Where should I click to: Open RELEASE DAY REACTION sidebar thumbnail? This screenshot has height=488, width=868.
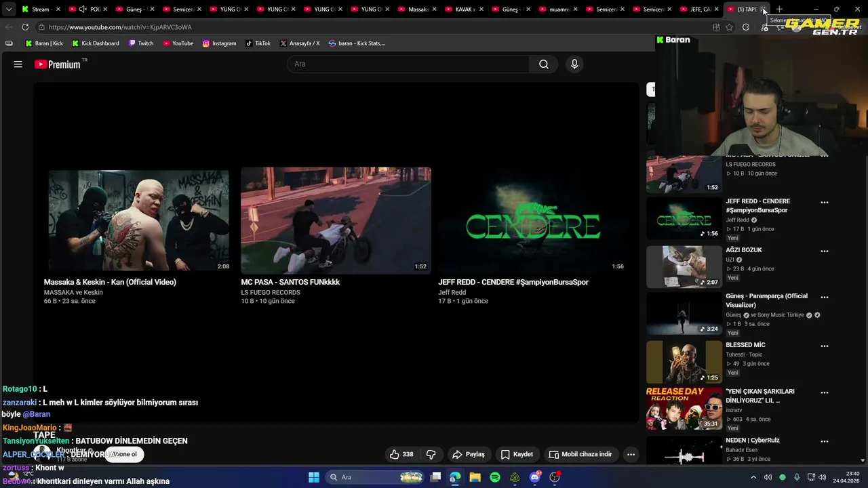click(x=684, y=409)
